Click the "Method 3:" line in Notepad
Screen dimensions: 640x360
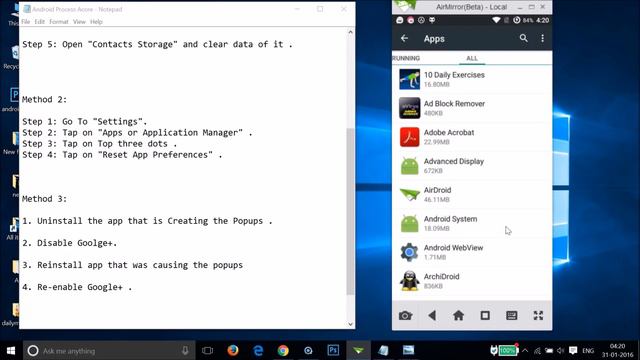click(44, 199)
